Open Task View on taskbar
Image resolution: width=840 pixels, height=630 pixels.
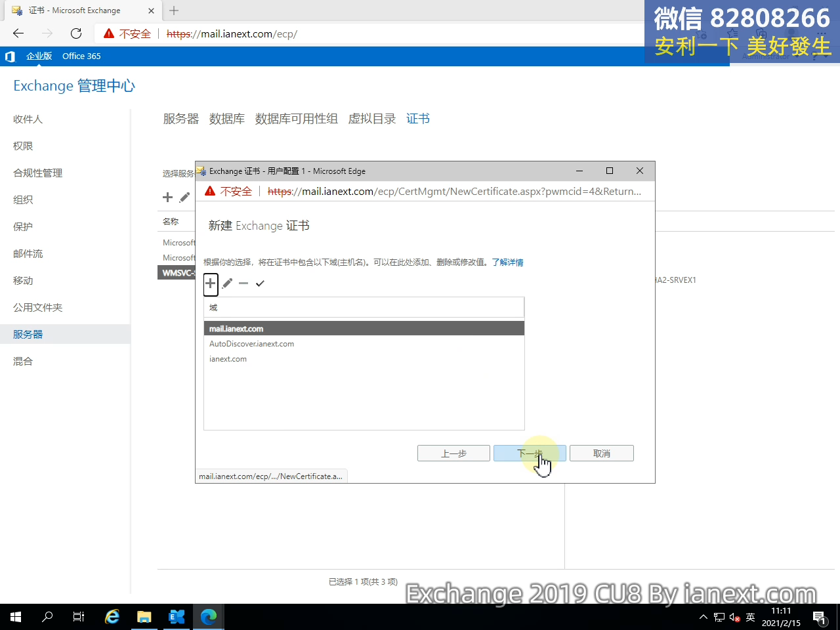[x=79, y=617]
